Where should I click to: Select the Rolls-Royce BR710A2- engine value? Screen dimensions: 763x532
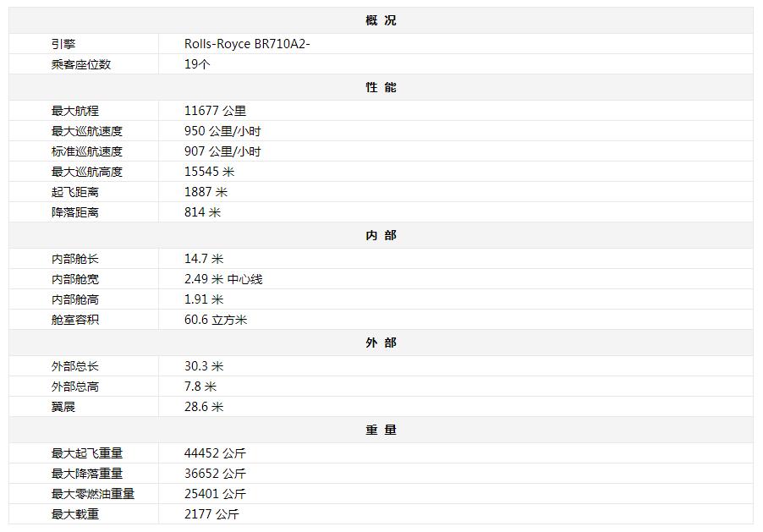coord(247,44)
